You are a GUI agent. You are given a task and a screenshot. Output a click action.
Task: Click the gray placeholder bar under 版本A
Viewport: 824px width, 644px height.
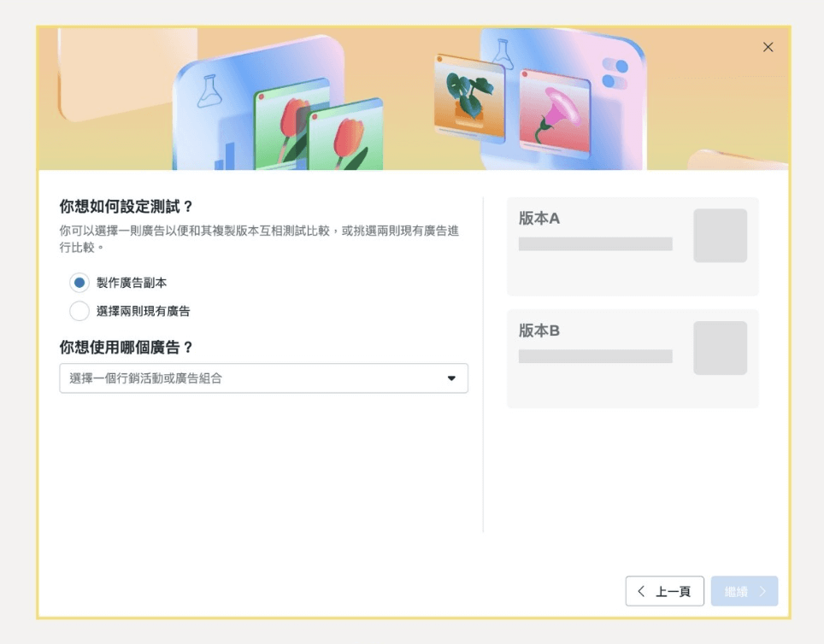[x=595, y=244]
